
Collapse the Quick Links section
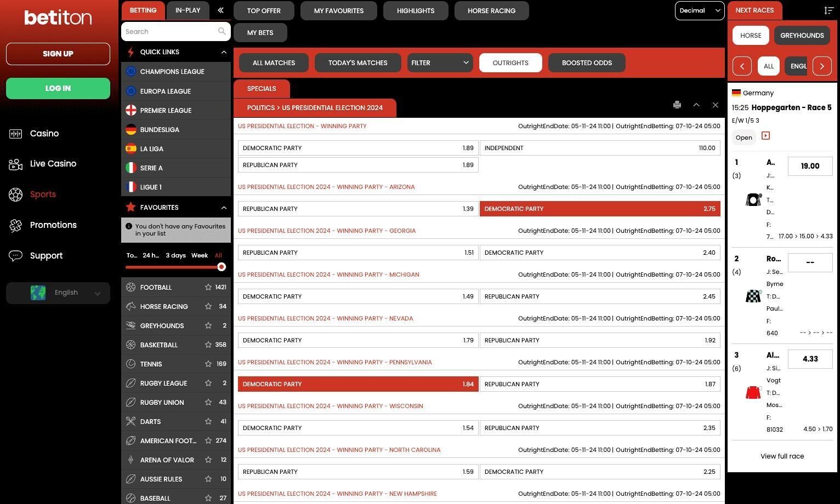(x=224, y=52)
